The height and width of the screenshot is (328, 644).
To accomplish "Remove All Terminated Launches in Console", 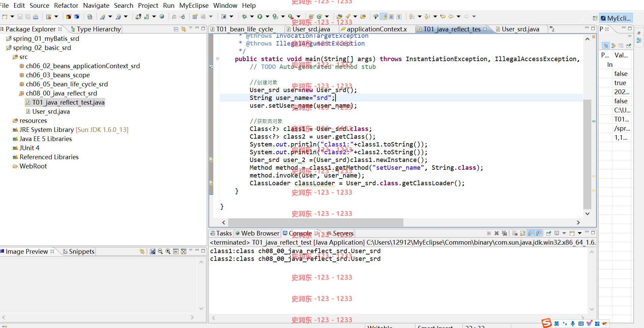I will (505, 233).
